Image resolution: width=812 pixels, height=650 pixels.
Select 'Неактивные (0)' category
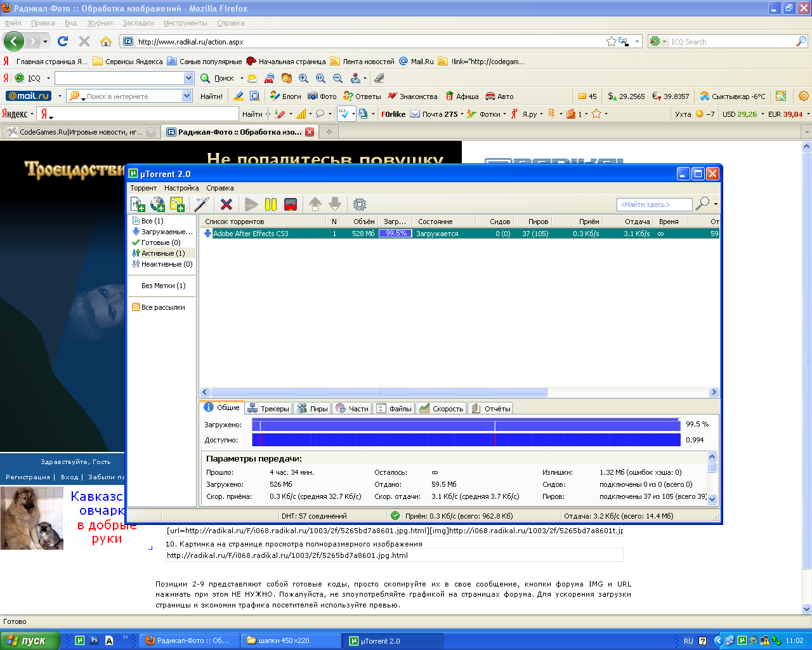pyautogui.click(x=162, y=264)
